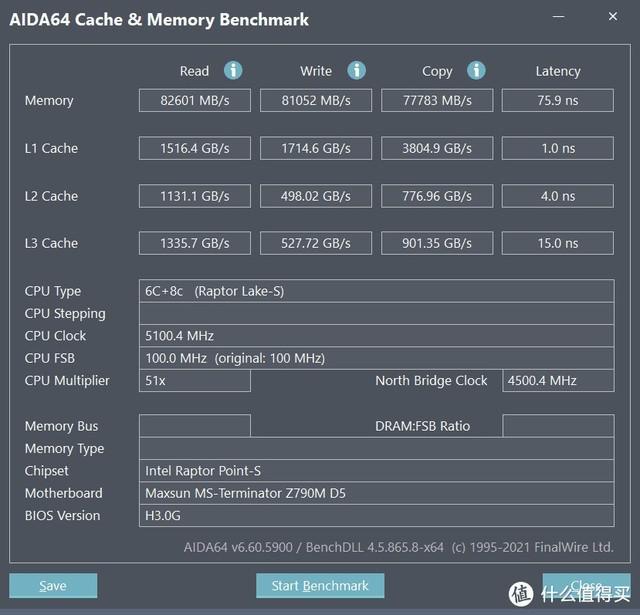The width and height of the screenshot is (640, 615).
Task: Click the Write column header label
Action: [x=316, y=71]
